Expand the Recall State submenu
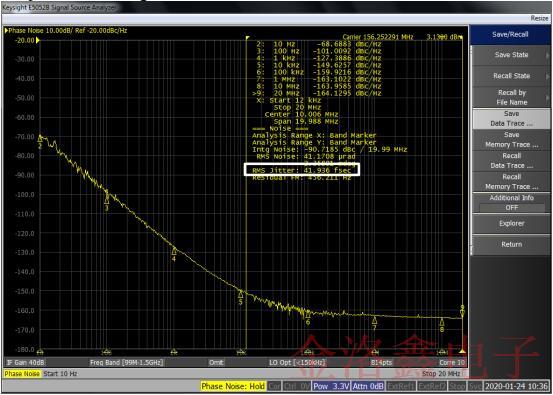The image size is (553, 395). point(511,76)
